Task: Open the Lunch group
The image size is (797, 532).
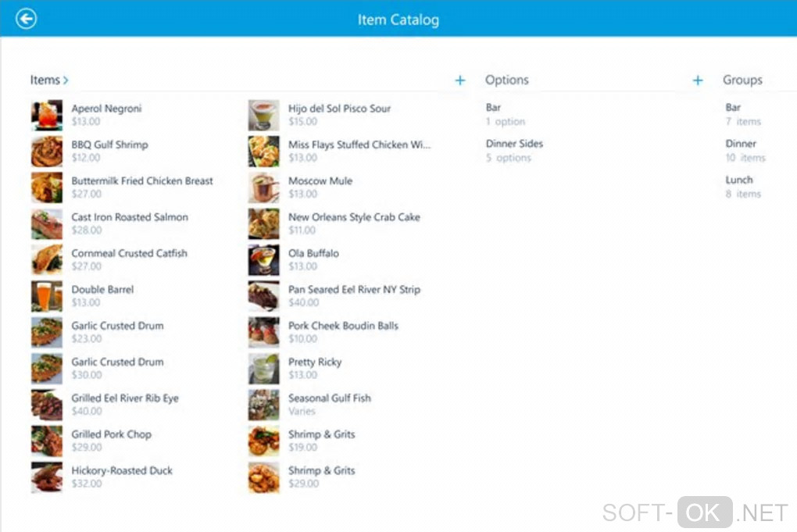Action: (x=739, y=180)
